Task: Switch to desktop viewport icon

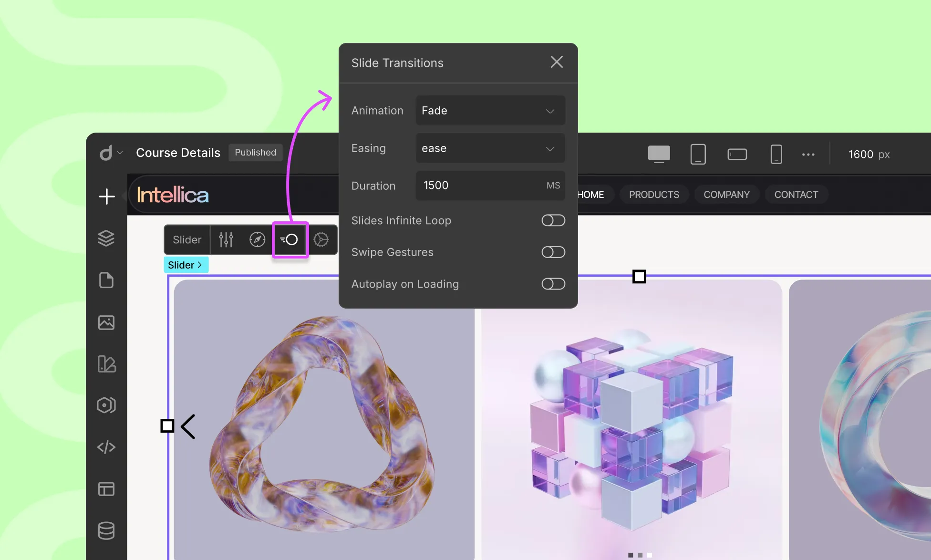Action: point(659,154)
